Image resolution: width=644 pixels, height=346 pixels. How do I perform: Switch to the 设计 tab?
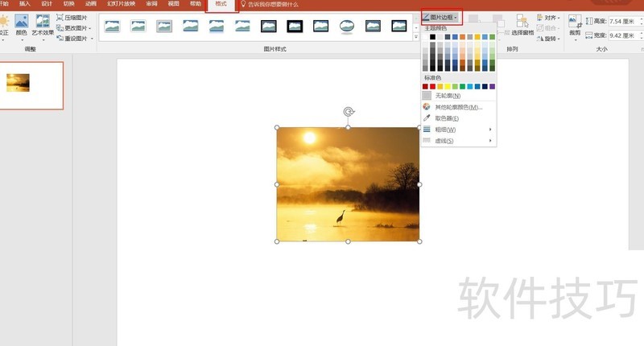47,4
